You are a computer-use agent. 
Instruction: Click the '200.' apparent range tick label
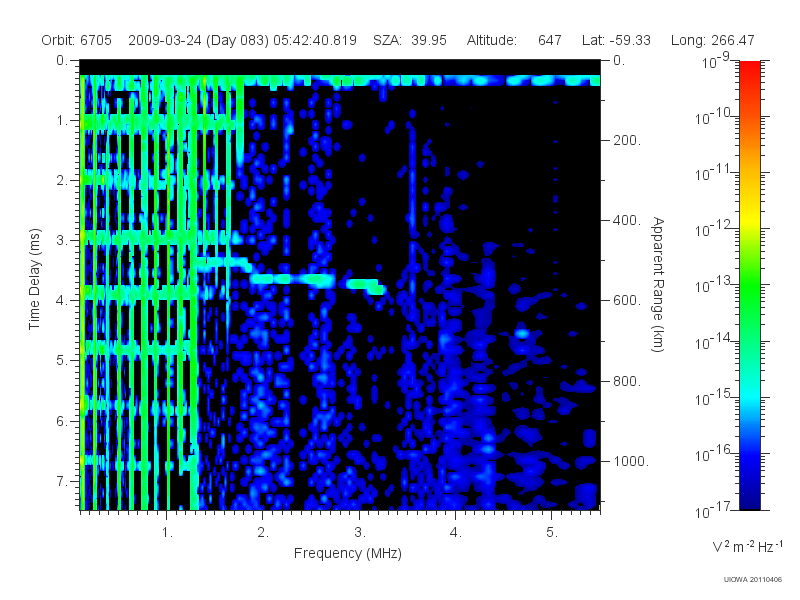coord(627,140)
